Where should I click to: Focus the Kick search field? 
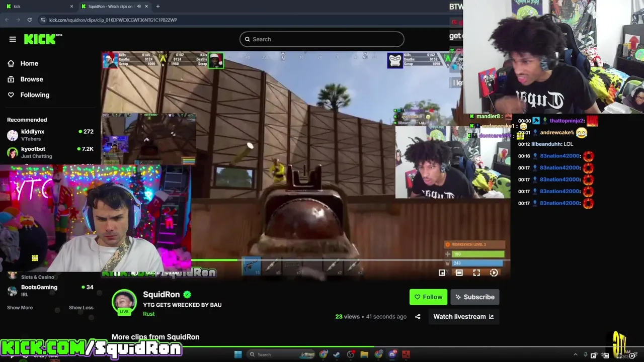pos(321,39)
